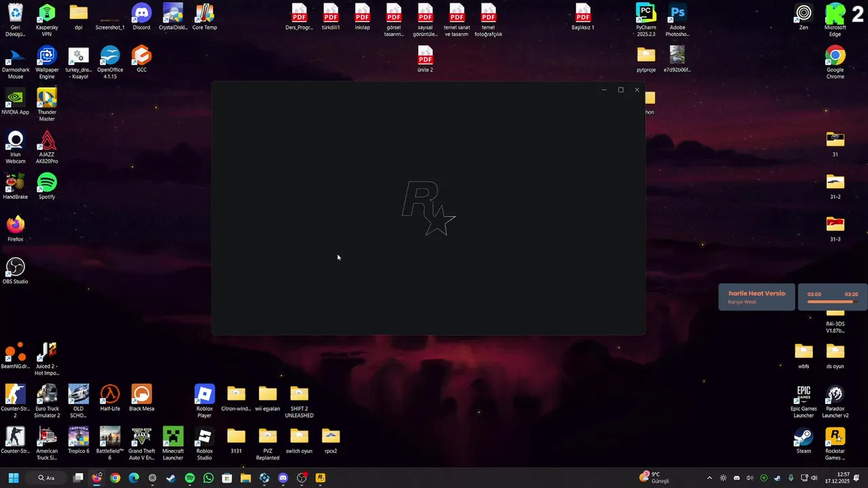Open Iriun Webcam desktop shortcut
Viewport: 868px width, 488px height.
click(x=15, y=147)
